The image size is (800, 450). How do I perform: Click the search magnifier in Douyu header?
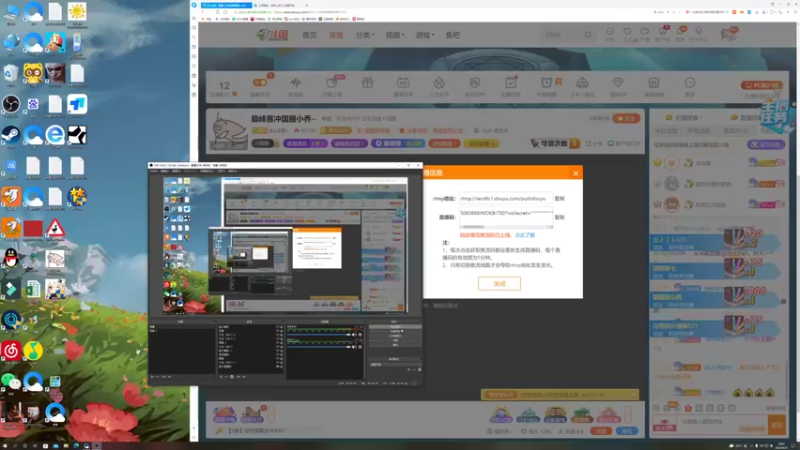(x=588, y=35)
